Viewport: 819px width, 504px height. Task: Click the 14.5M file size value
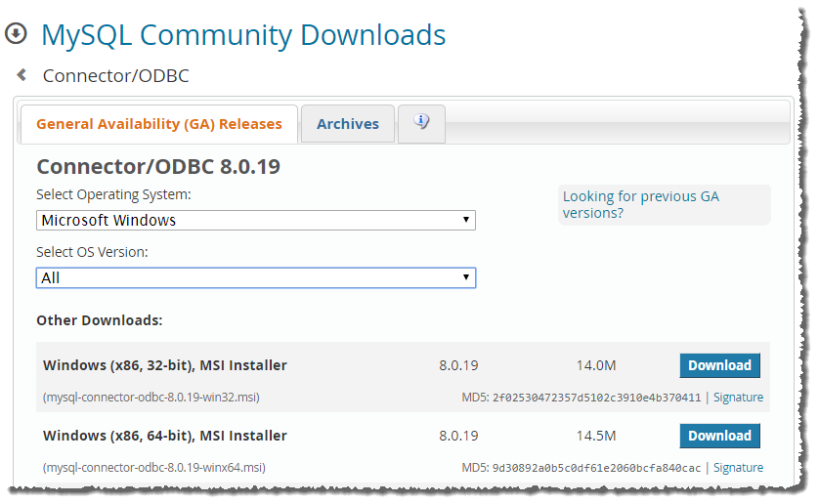pyautogui.click(x=596, y=436)
